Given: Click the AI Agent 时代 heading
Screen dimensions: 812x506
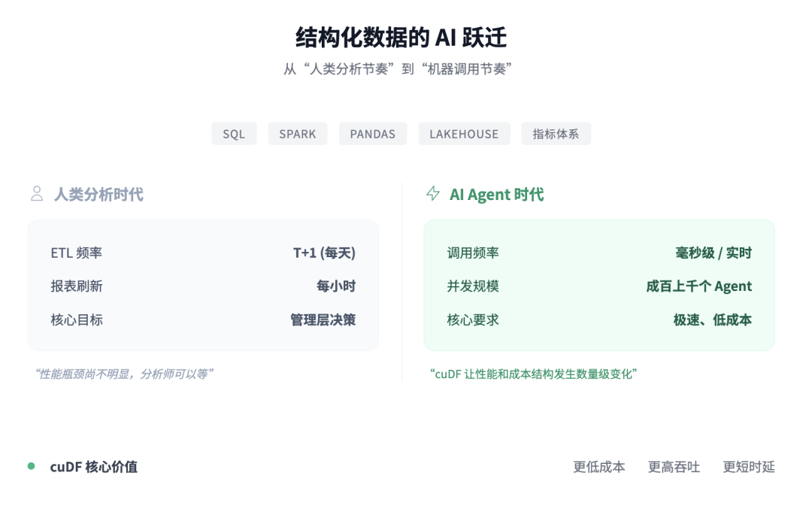Looking at the screenshot, I should [496, 195].
